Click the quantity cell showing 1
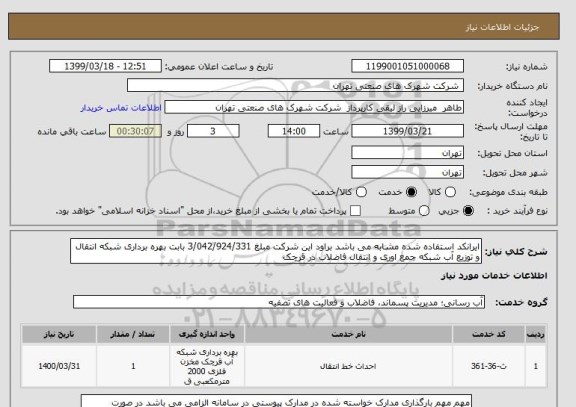 pyautogui.click(x=133, y=366)
